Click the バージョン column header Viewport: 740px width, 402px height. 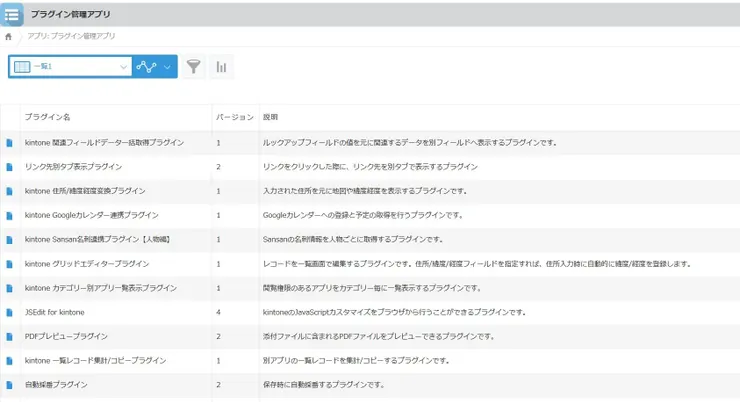pyautogui.click(x=235, y=117)
